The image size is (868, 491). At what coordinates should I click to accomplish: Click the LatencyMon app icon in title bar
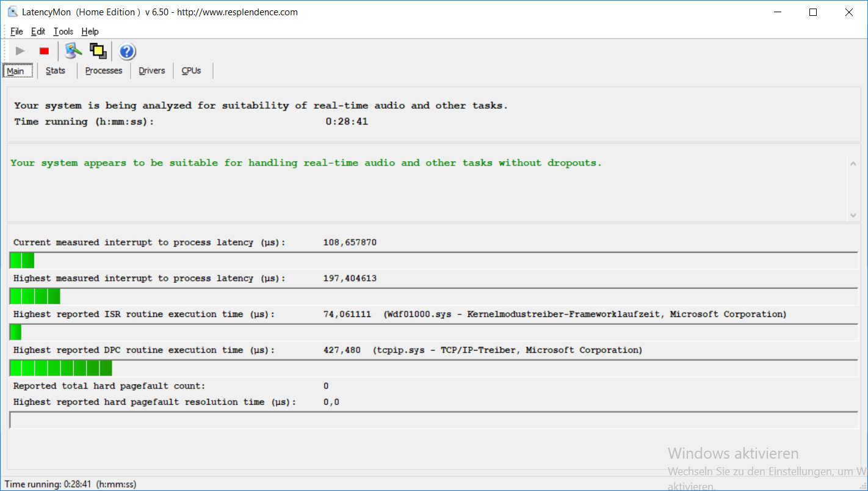coord(12,12)
